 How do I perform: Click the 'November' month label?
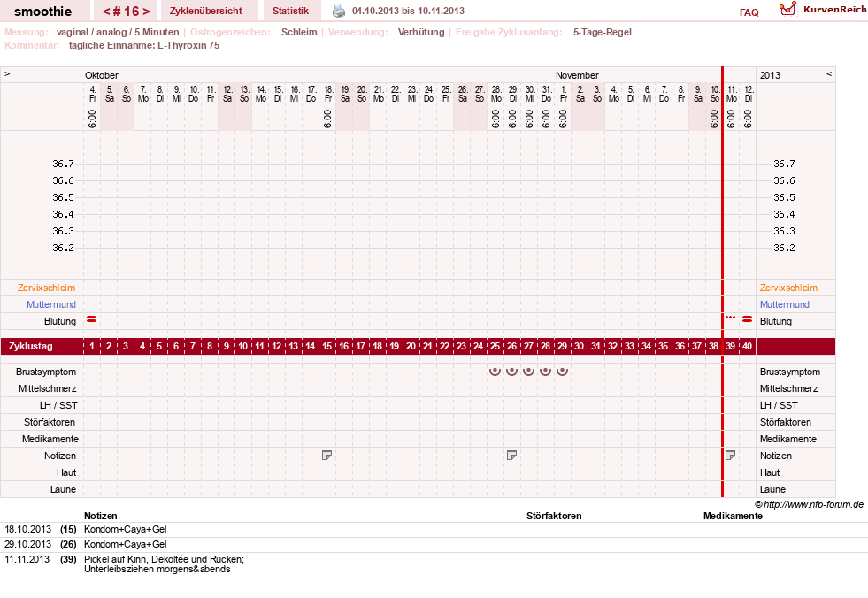[577, 75]
